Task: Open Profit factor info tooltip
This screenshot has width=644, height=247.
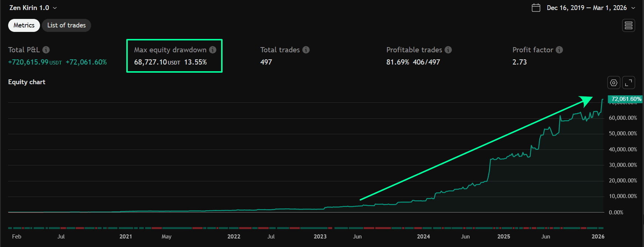Action: [x=559, y=50]
